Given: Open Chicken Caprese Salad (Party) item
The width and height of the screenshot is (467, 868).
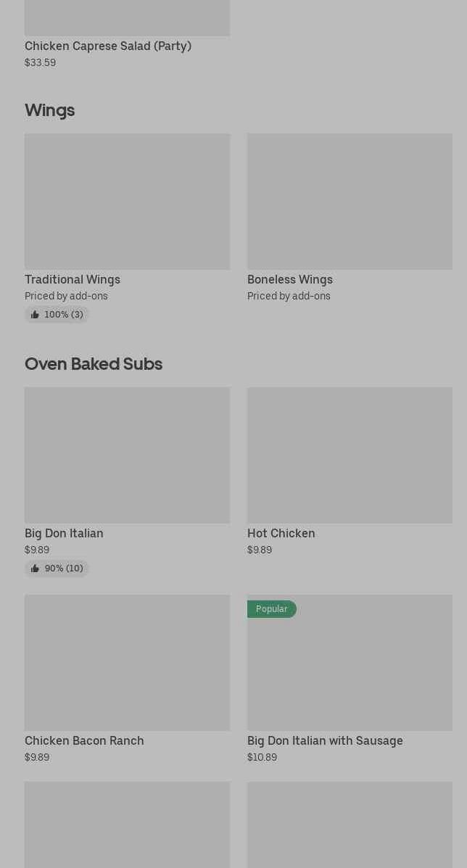Looking at the screenshot, I should point(108,46).
